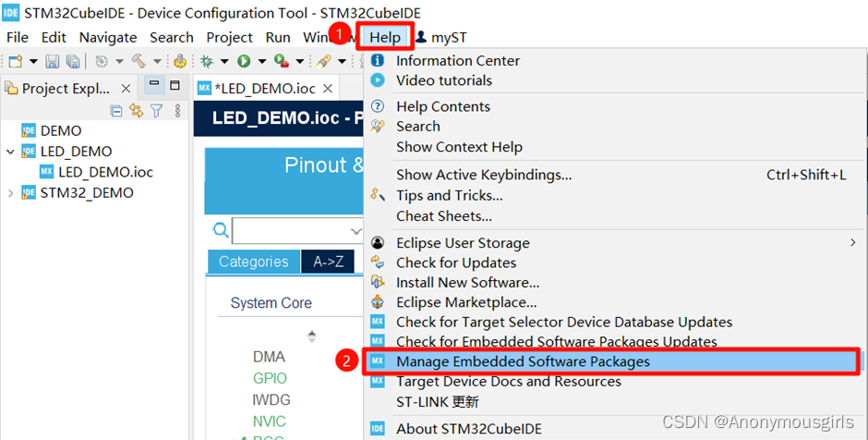Click the green Run play icon
The width and height of the screenshot is (868, 440).
click(244, 61)
